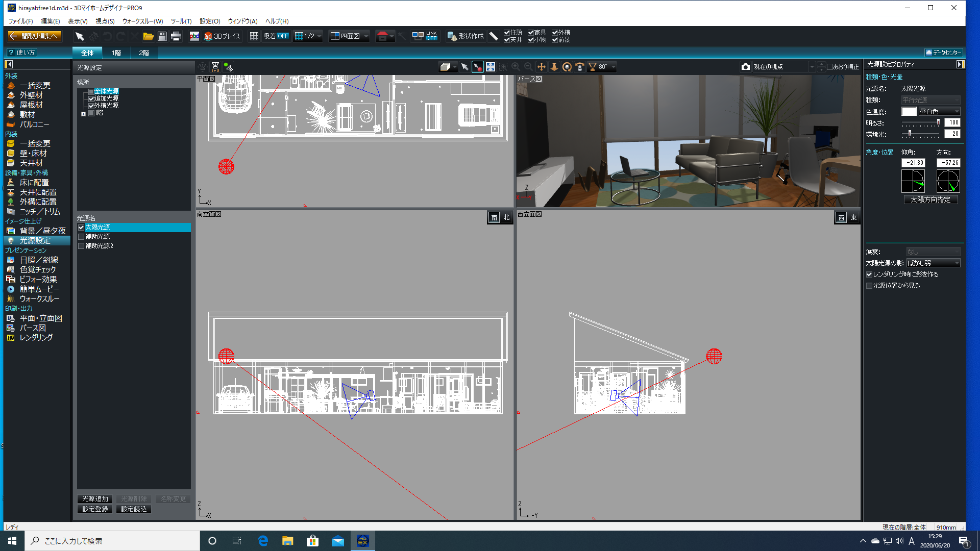
Task: Click the measuring ruler tool icon
Action: pyautogui.click(x=494, y=36)
